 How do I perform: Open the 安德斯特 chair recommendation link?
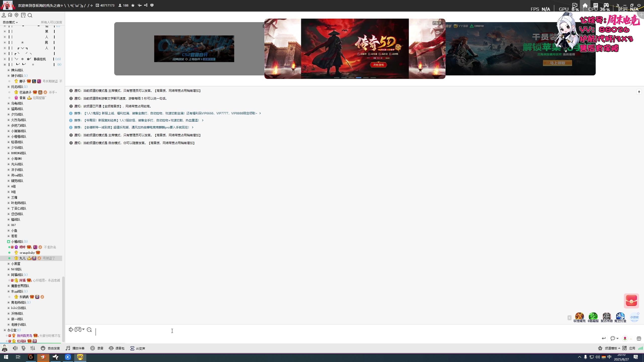tap(136, 127)
